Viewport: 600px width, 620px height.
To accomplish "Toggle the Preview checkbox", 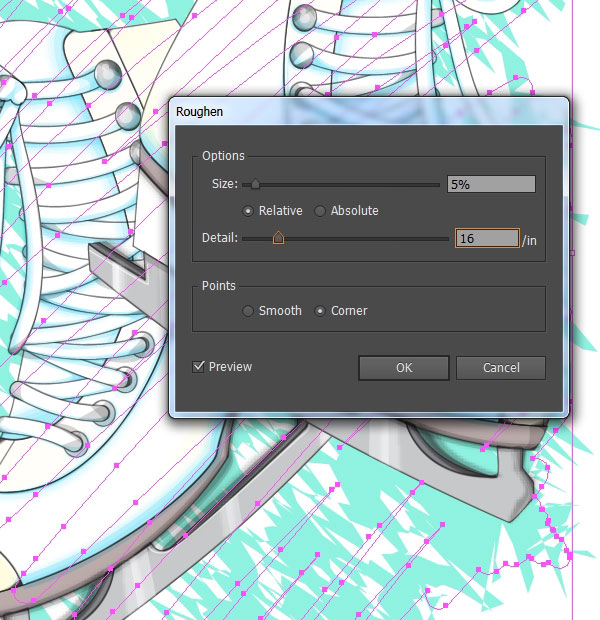I will tap(198, 367).
